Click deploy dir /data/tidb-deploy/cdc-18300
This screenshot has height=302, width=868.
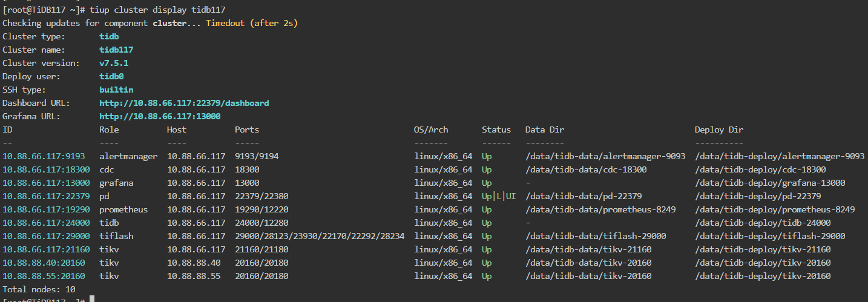(x=760, y=169)
